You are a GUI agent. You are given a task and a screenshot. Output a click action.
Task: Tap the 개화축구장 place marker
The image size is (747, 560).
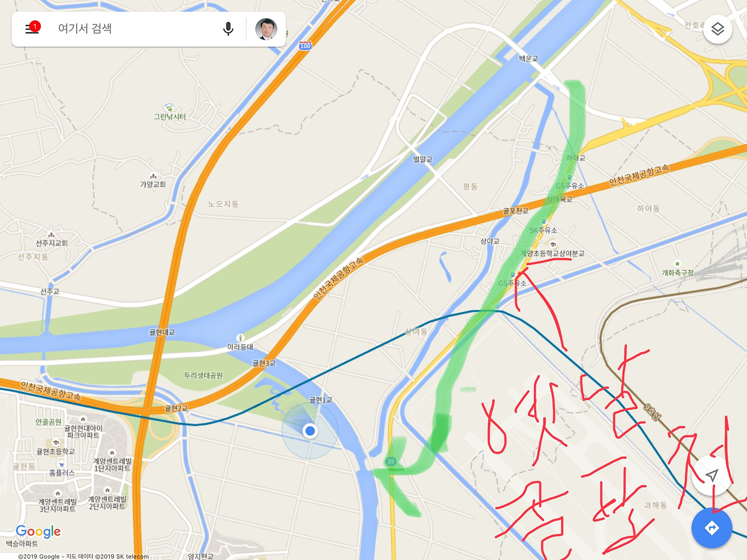click(x=677, y=264)
